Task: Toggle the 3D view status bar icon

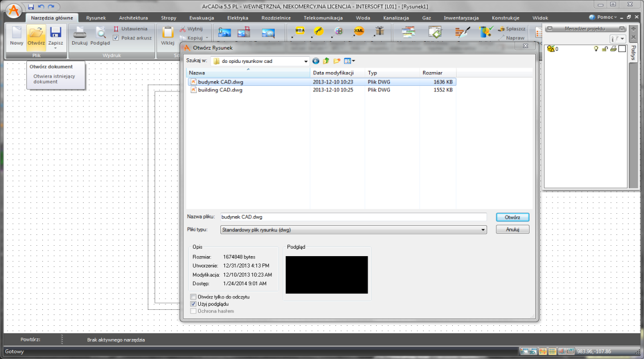Action: (x=534, y=351)
